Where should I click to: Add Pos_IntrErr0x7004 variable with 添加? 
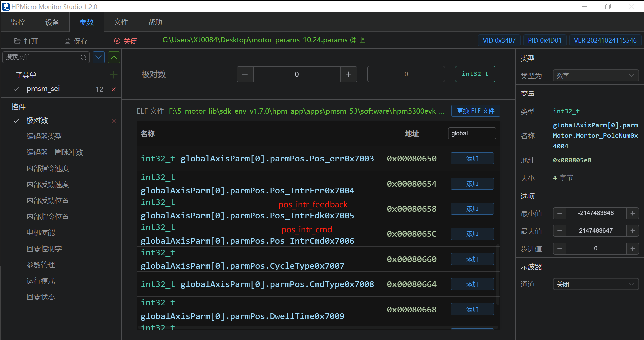click(x=472, y=184)
